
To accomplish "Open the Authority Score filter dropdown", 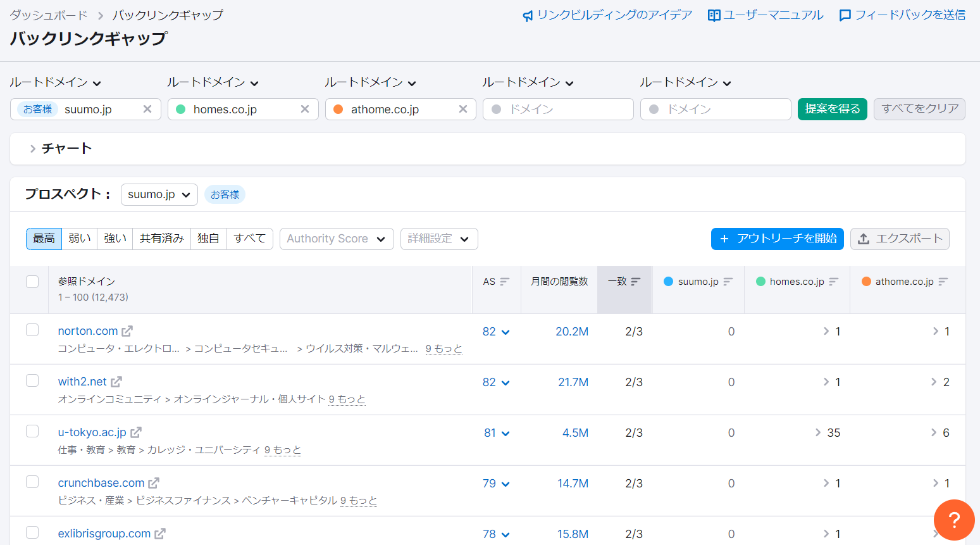I will pyautogui.click(x=337, y=239).
